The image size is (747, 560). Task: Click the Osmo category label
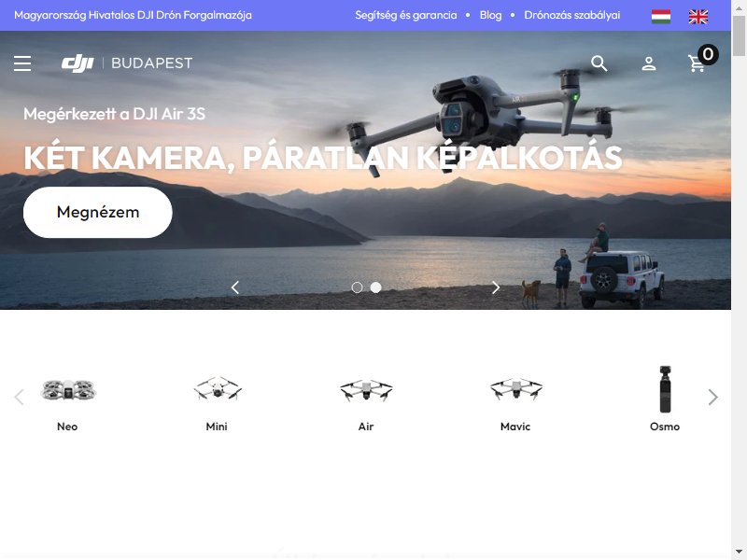click(x=665, y=427)
